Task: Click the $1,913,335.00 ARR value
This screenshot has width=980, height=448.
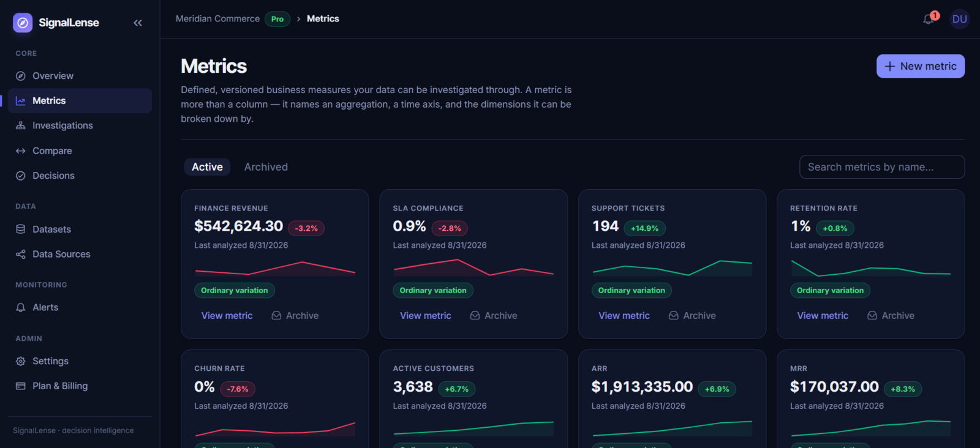Action: pyautogui.click(x=642, y=387)
